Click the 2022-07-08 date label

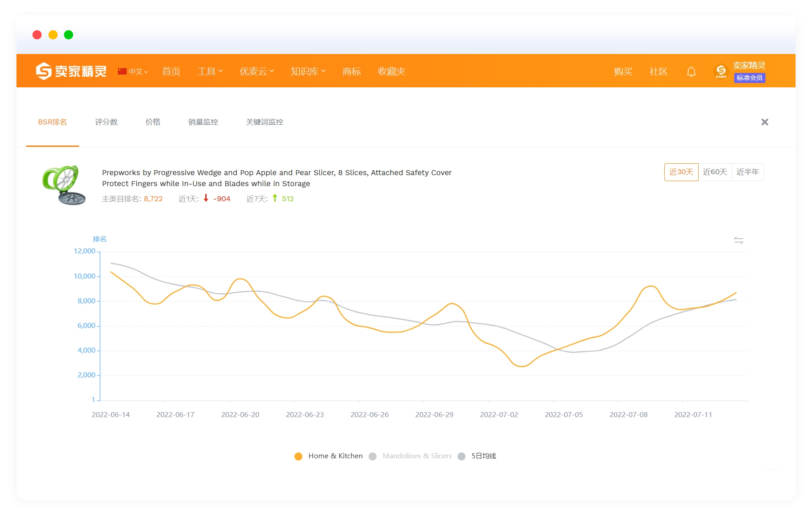(629, 415)
